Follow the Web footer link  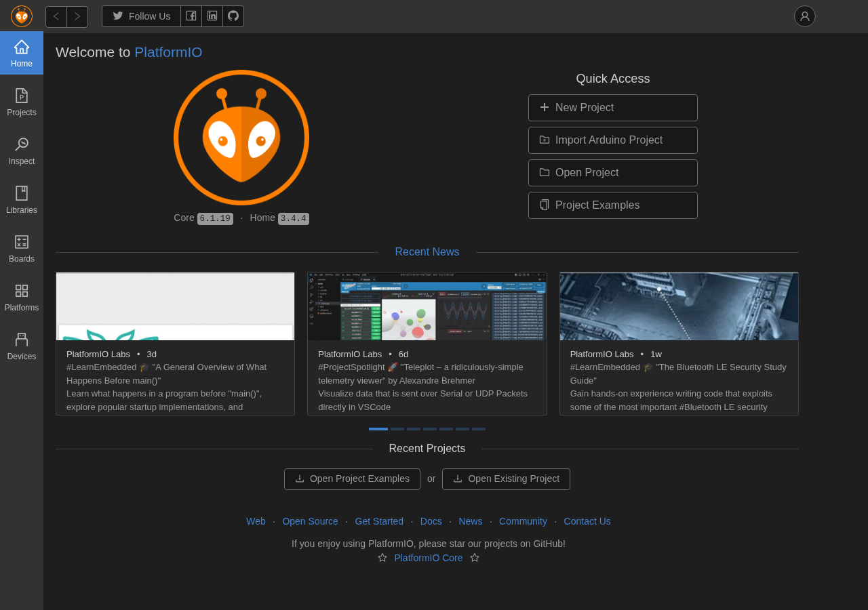256,521
